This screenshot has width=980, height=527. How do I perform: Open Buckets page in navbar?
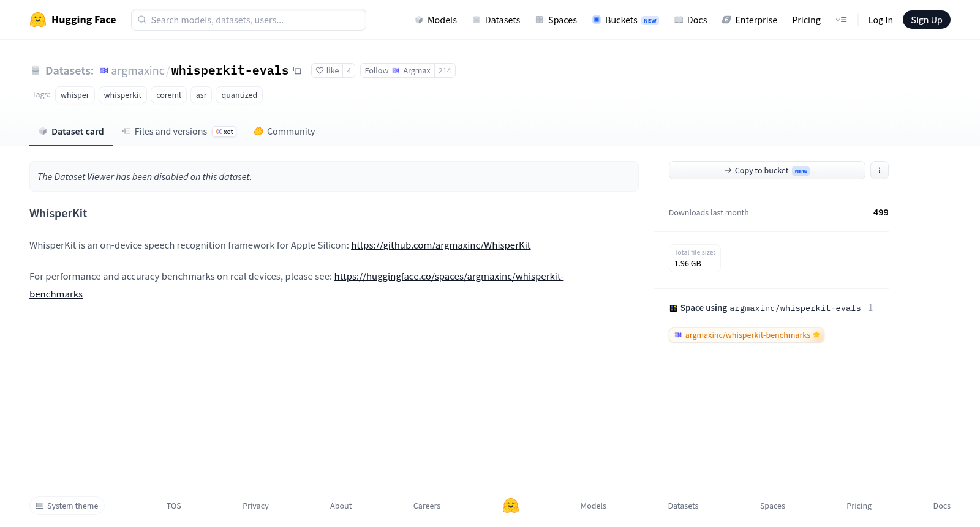625,20
